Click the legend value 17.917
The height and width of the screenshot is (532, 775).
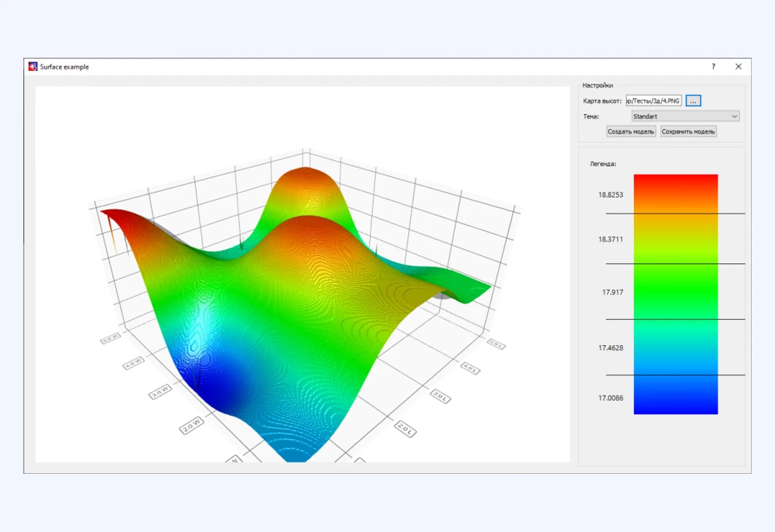click(x=612, y=292)
